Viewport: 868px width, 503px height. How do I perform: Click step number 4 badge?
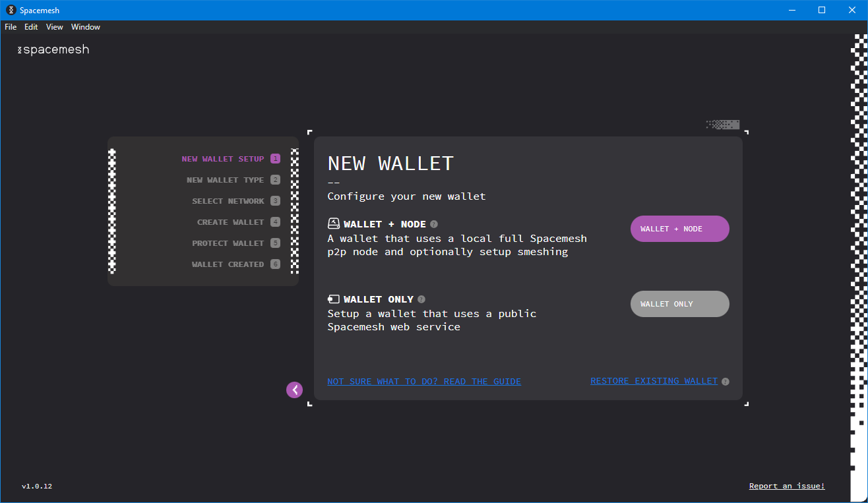[275, 222]
